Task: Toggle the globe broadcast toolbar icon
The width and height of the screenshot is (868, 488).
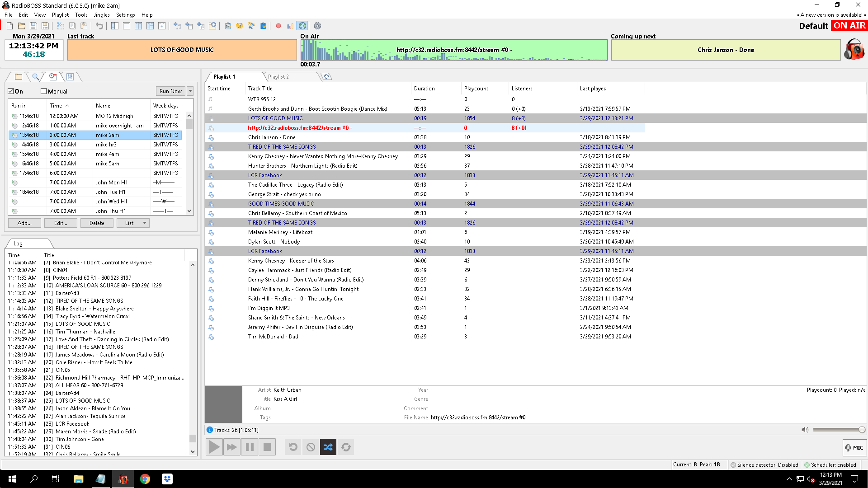Action: click(302, 26)
